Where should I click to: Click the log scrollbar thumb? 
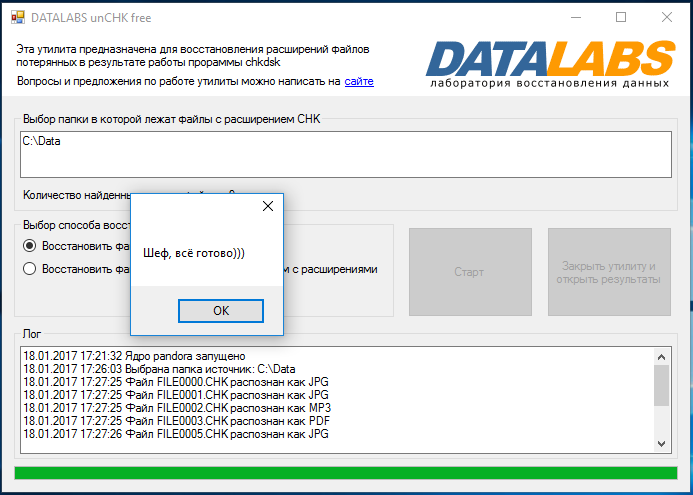tap(661, 385)
